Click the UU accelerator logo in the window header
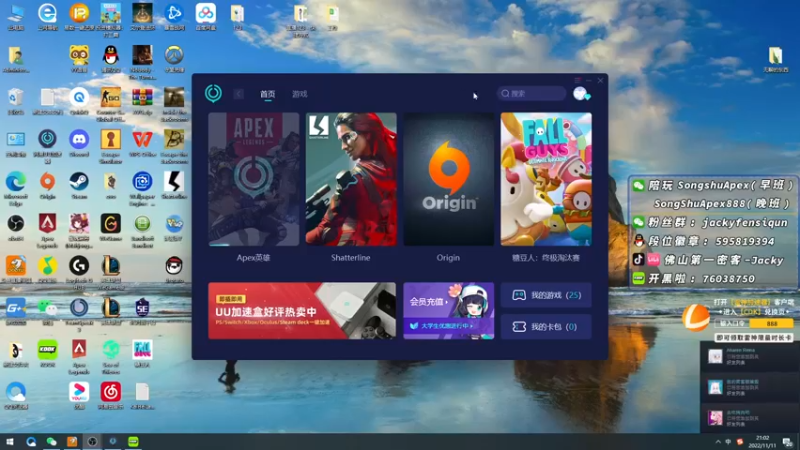The image size is (800, 450). pyautogui.click(x=213, y=93)
